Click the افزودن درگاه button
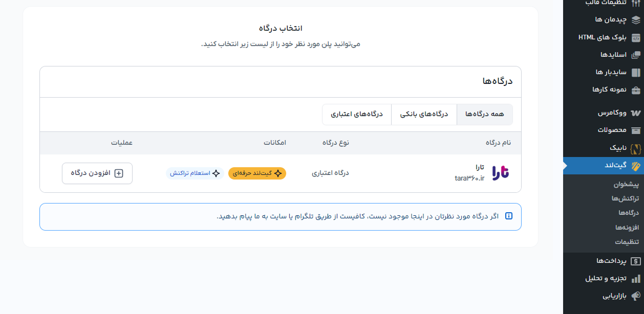Image resolution: width=644 pixels, height=314 pixels. pyautogui.click(x=97, y=173)
